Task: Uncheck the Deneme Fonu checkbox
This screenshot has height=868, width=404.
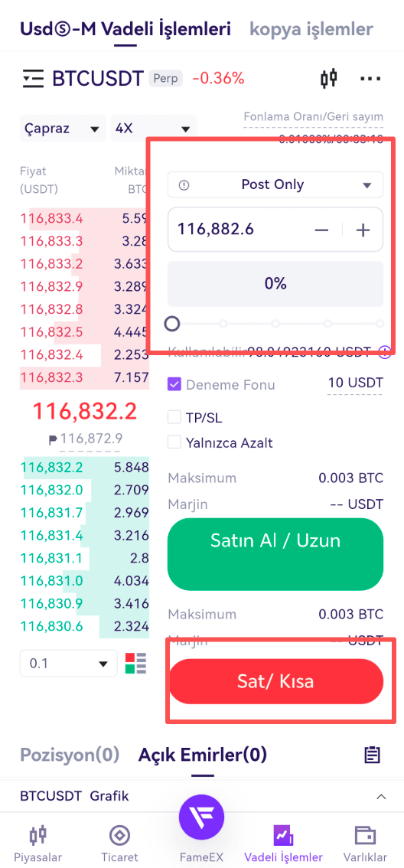Action: [x=174, y=384]
